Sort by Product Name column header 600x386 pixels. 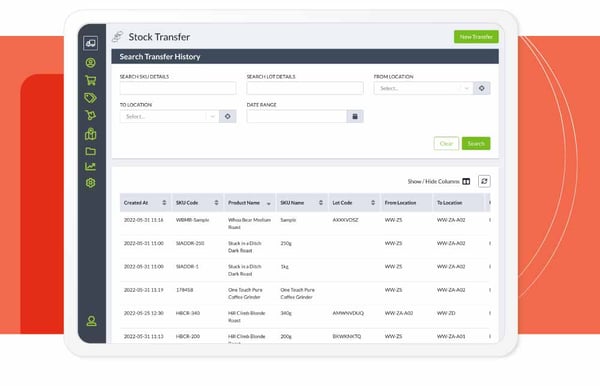pyautogui.click(x=249, y=203)
